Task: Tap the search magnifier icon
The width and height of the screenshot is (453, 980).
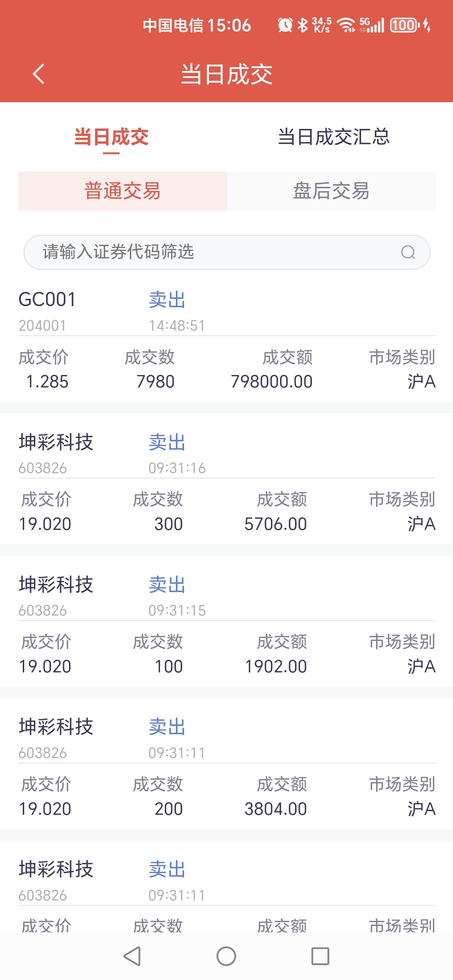Action: pyautogui.click(x=408, y=252)
